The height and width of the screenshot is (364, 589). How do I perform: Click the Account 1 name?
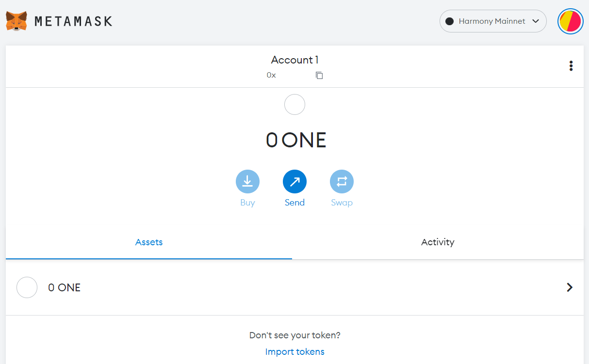click(294, 60)
